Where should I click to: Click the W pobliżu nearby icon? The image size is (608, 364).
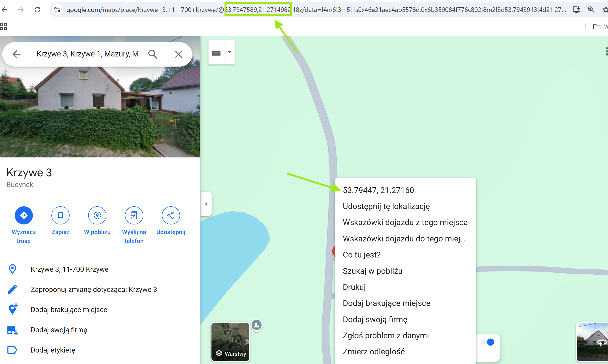pyautogui.click(x=97, y=215)
